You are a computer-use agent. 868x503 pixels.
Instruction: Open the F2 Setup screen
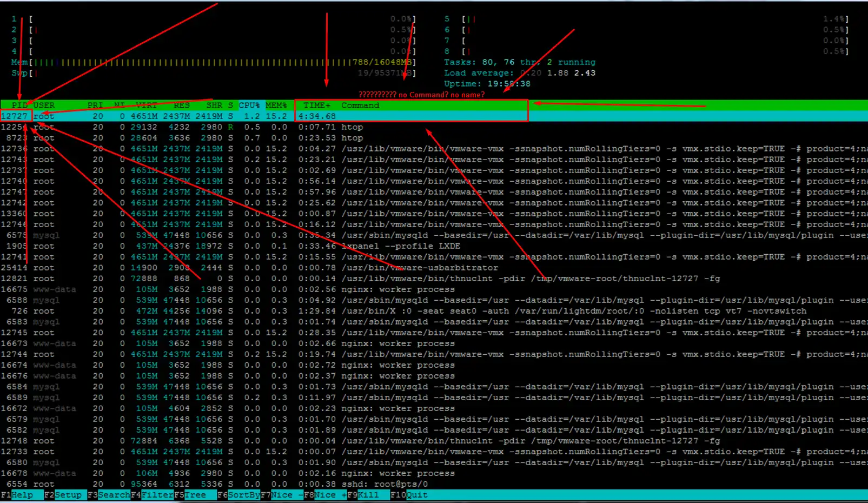tap(65, 495)
